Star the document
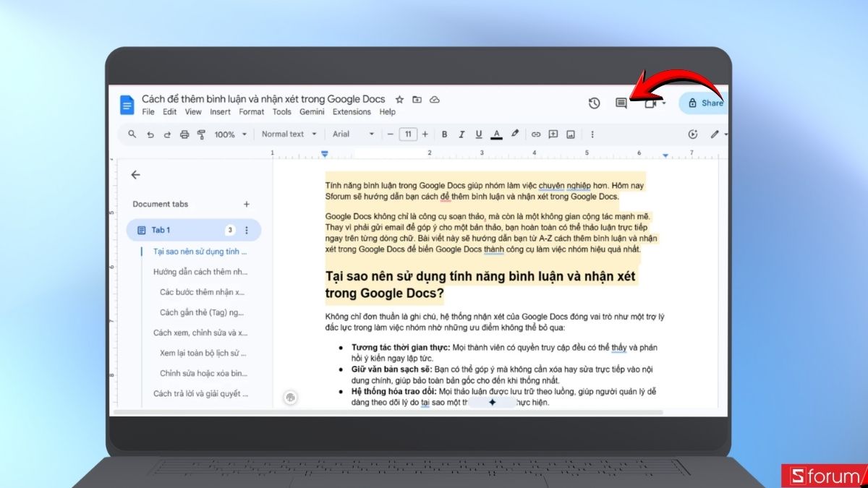 (399, 99)
